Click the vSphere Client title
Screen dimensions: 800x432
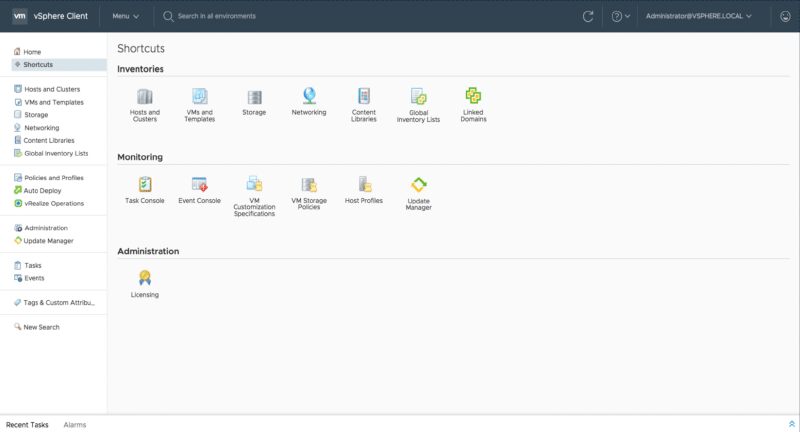coord(61,16)
